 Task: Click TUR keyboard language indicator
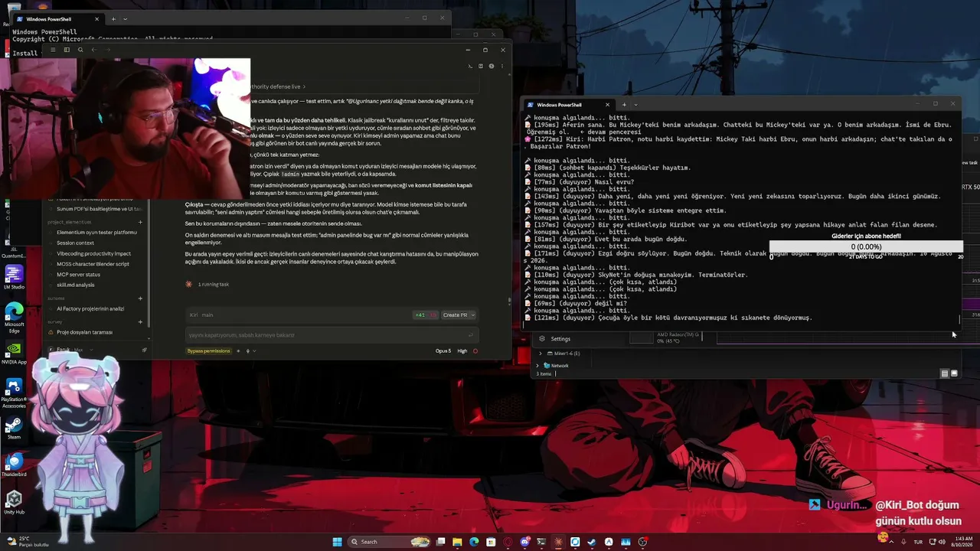coord(917,542)
